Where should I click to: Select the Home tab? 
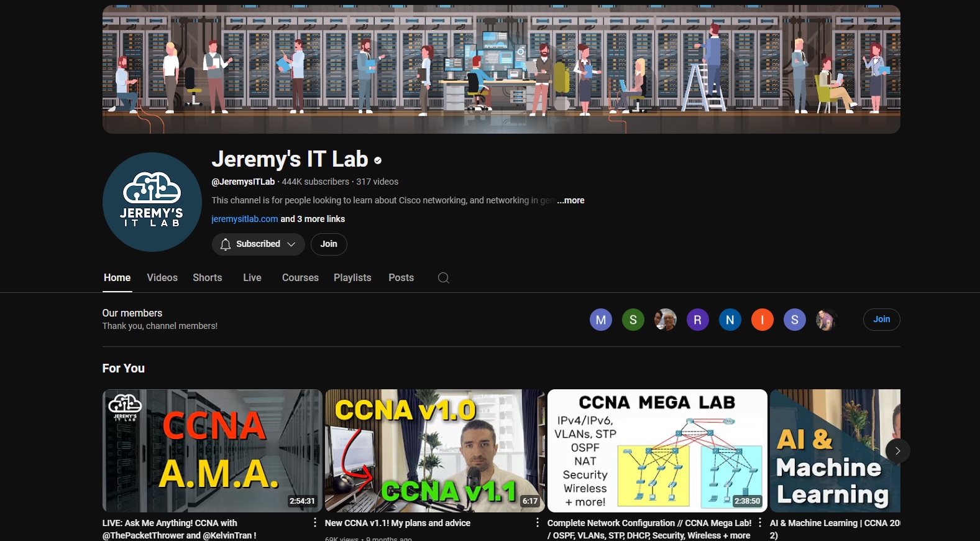(x=117, y=278)
